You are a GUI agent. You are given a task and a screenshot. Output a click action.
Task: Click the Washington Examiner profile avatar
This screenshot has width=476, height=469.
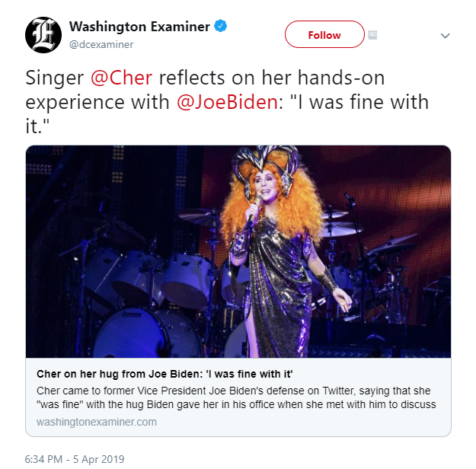click(x=43, y=35)
